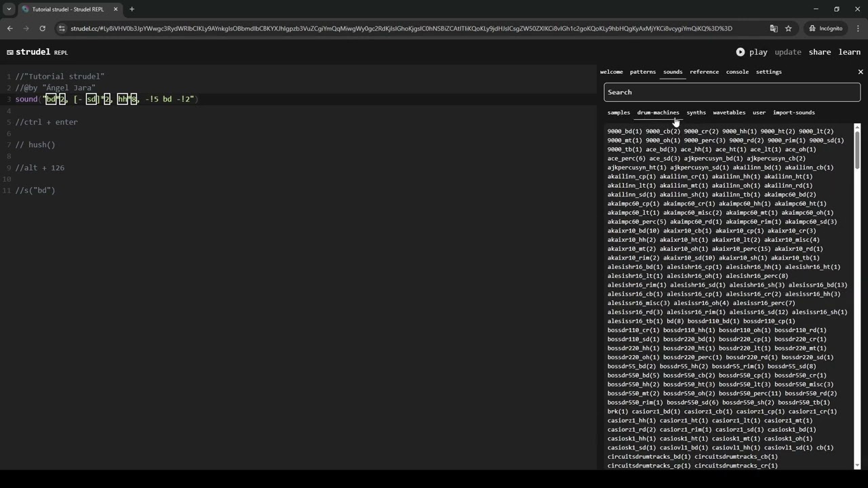The image size is (868, 488).
Task: Click the Incógnito profile button
Action: [x=825, y=28]
